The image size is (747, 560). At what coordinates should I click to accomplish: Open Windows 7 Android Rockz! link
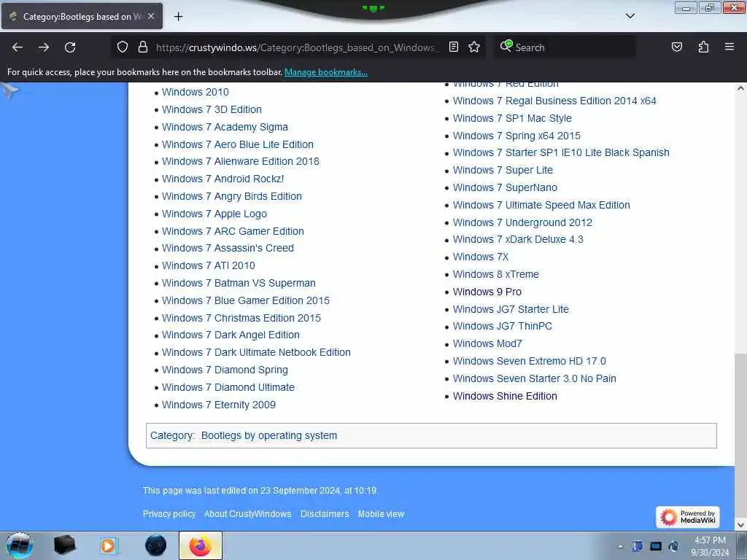pos(223,179)
